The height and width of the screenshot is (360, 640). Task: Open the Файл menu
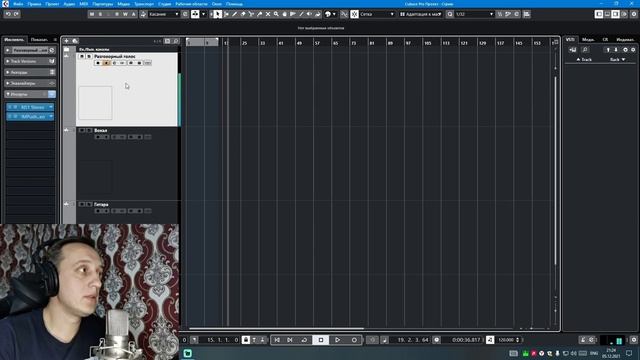coord(18,4)
